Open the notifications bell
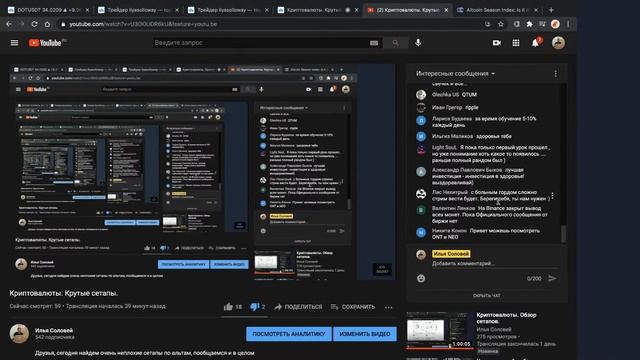This screenshot has width=640, height=360. (x=536, y=43)
